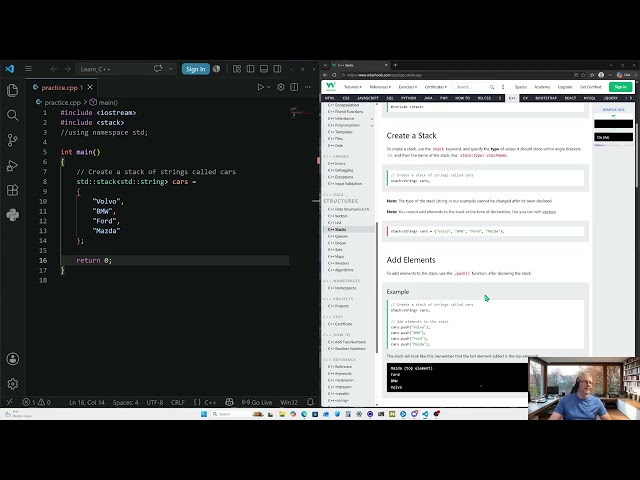Click Ln 16, Col 14 in status bar
This screenshot has height=480, width=640.
click(87, 402)
